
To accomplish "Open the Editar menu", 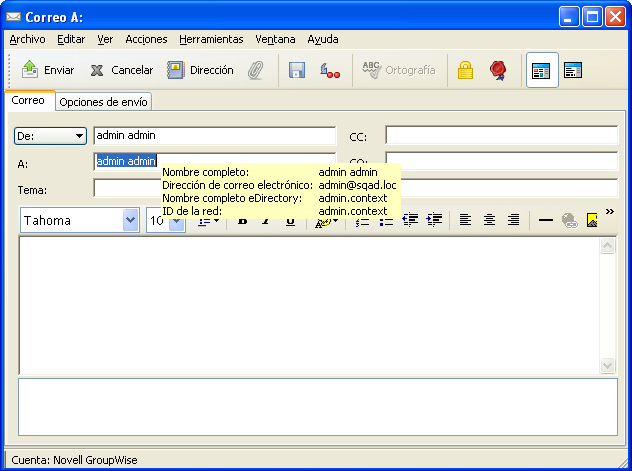I will 71,39.
